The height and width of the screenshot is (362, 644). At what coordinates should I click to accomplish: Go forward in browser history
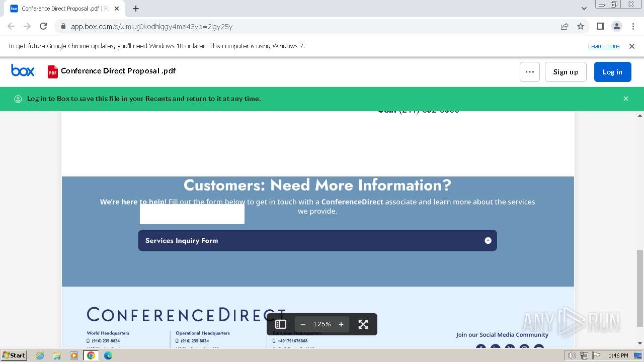[x=27, y=26]
